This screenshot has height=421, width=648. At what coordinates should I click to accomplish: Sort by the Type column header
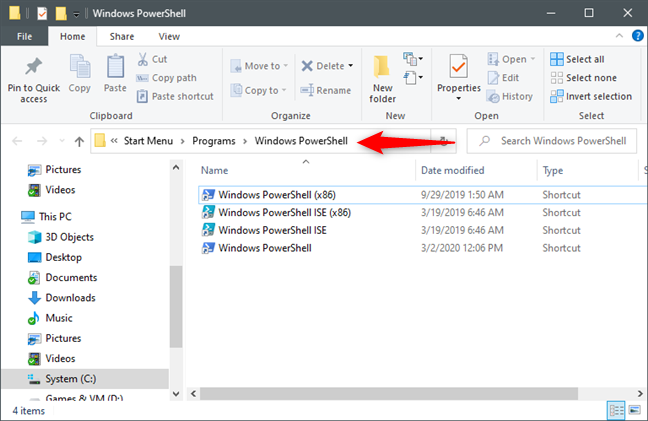tap(553, 170)
